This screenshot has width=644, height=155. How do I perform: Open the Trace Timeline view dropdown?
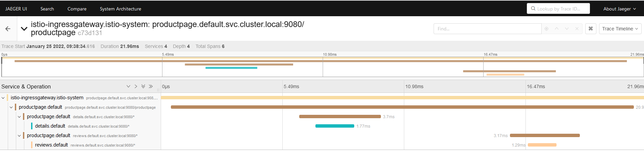(620, 29)
